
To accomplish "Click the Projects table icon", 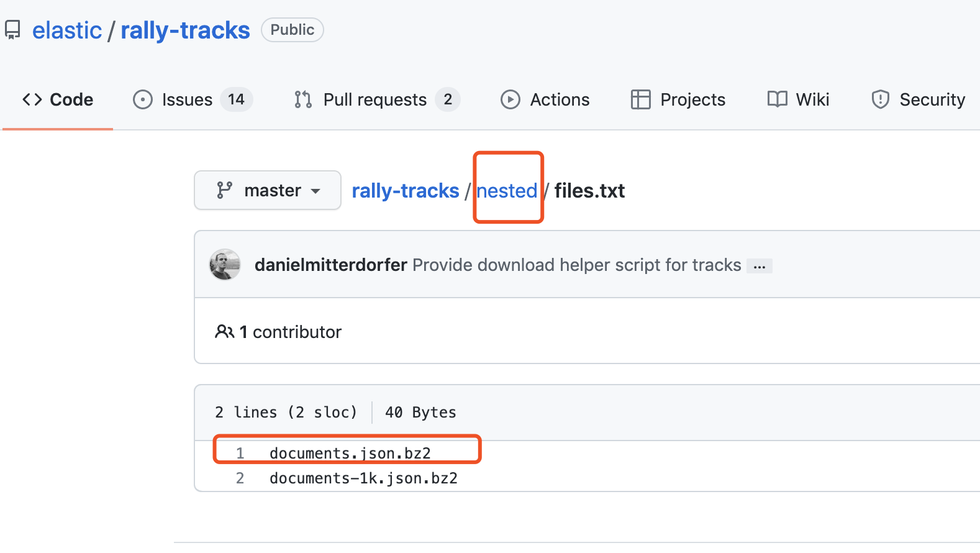I will pyautogui.click(x=640, y=99).
